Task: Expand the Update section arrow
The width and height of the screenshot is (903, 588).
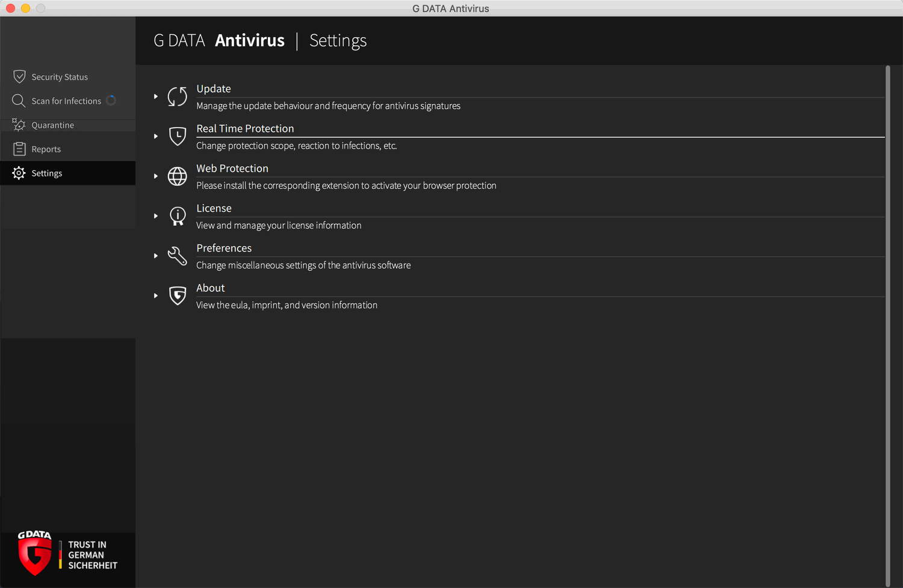Action: (x=156, y=96)
